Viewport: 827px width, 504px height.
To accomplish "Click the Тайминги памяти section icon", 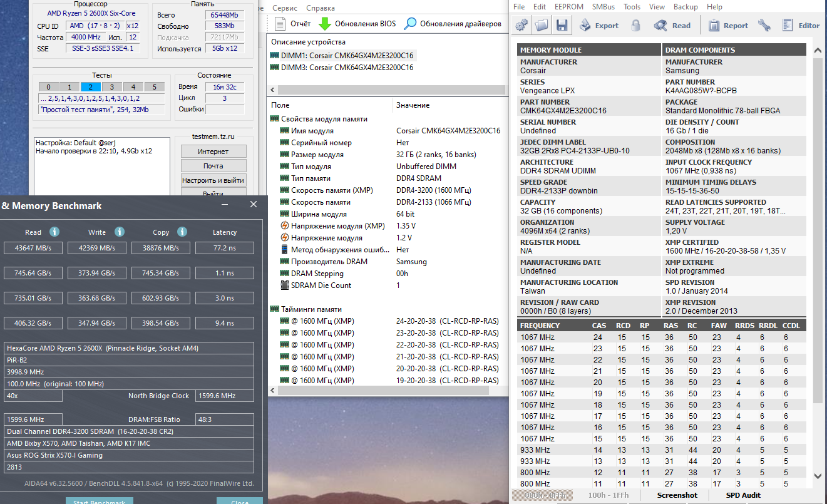I will point(274,309).
